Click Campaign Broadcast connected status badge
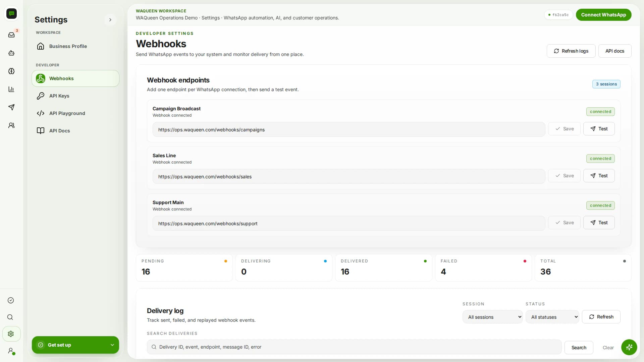The image size is (644, 362). pos(600,112)
